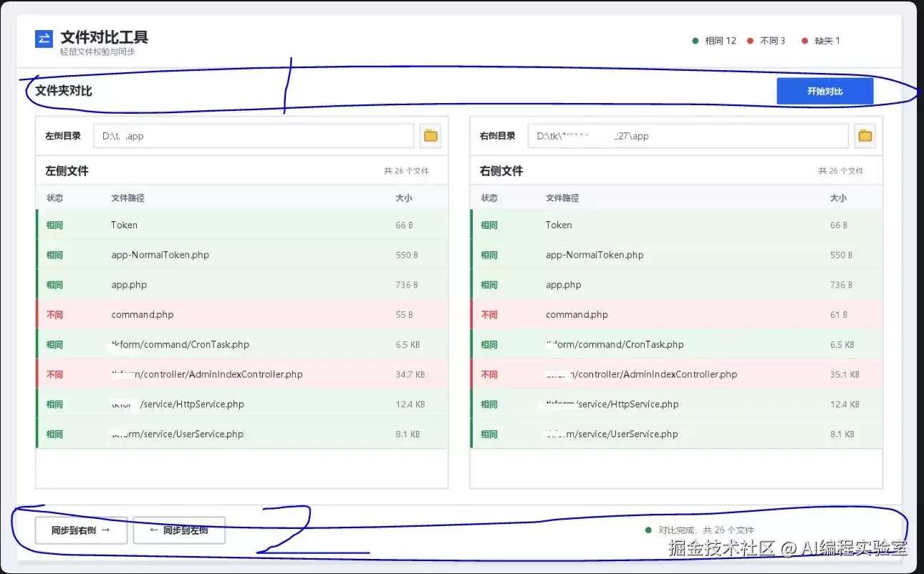Select app-NormalToken.php row in 左侧文件 list
924x574 pixels.
tap(242, 255)
